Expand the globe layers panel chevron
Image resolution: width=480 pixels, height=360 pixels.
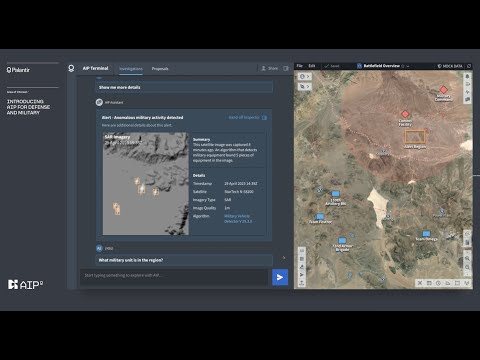point(308,77)
